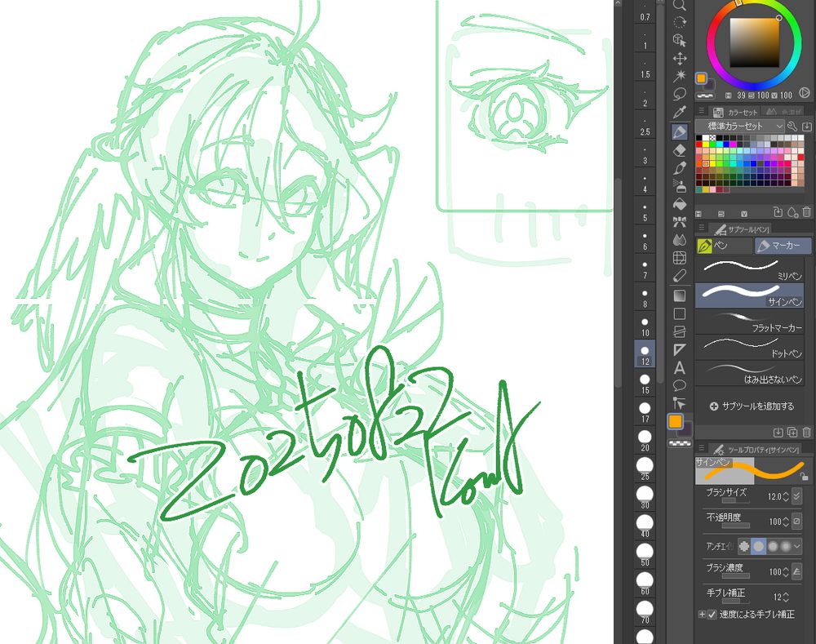Select the medium anti-aliasing option

[773, 546]
